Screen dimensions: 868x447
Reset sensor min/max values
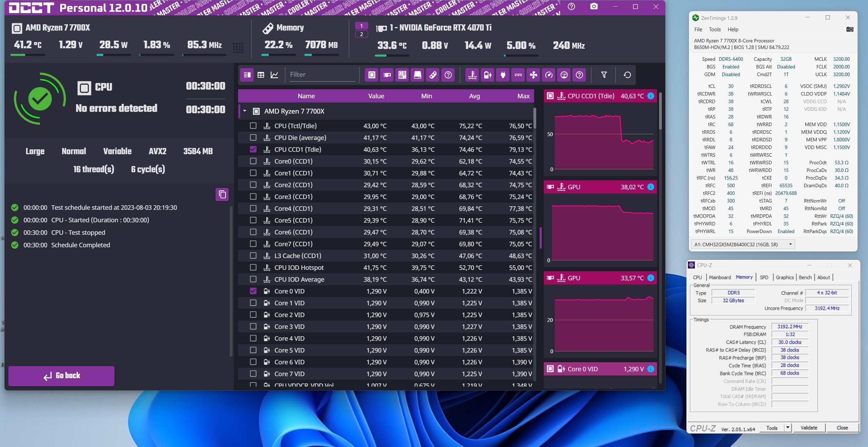point(627,75)
